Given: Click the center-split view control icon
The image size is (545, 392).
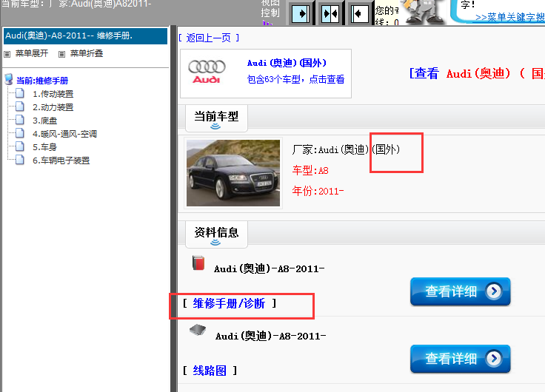Looking at the screenshot, I should coord(330,14).
